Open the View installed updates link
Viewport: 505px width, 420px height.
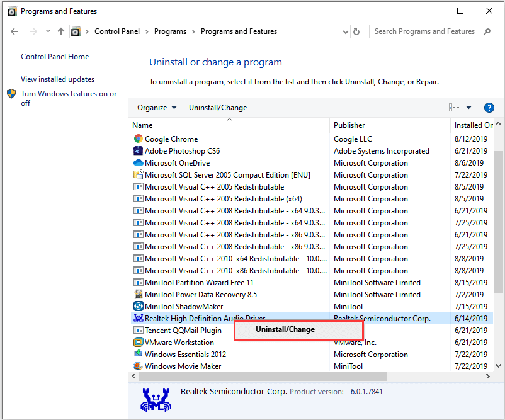coord(58,79)
